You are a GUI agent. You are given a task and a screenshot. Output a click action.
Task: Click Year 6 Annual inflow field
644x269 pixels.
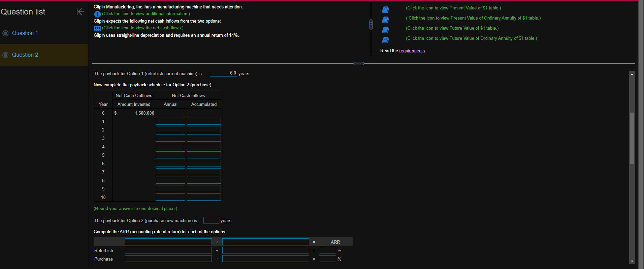(x=170, y=163)
